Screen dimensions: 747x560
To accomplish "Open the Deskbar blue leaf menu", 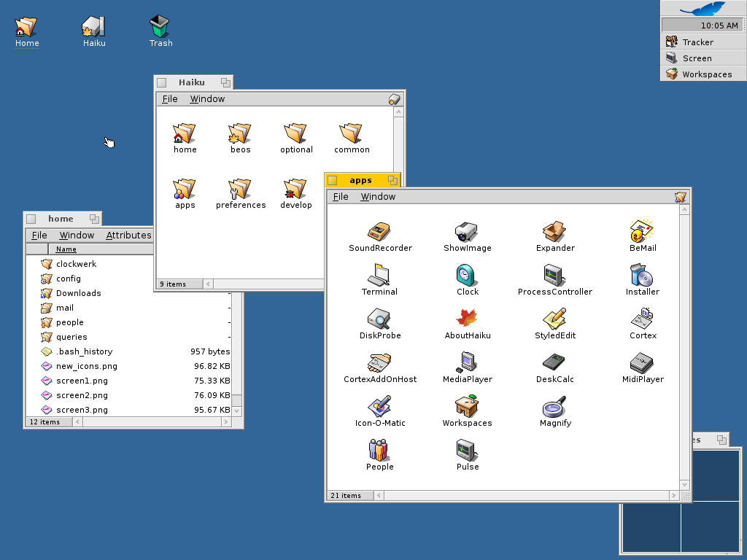I will coord(703,8).
